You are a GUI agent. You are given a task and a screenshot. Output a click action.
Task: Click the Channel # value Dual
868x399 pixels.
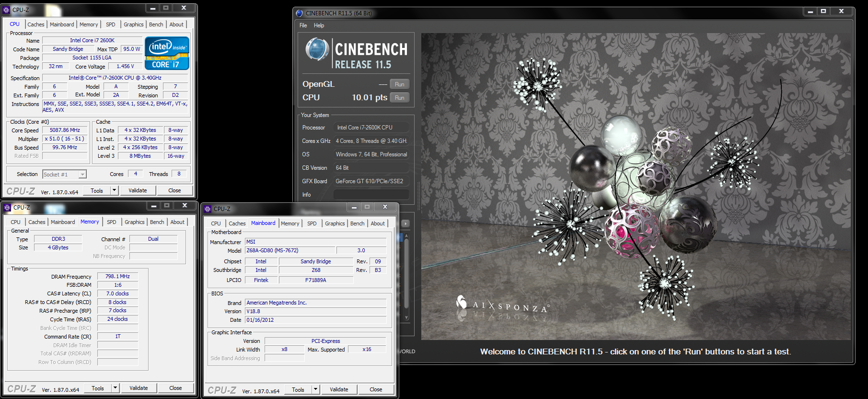pos(153,239)
